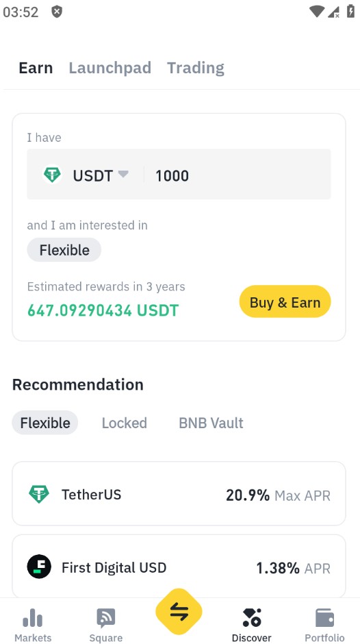Viewport: 360px width, 644px height.
Task: Select the Locked recommendation filter
Action: pos(125,423)
